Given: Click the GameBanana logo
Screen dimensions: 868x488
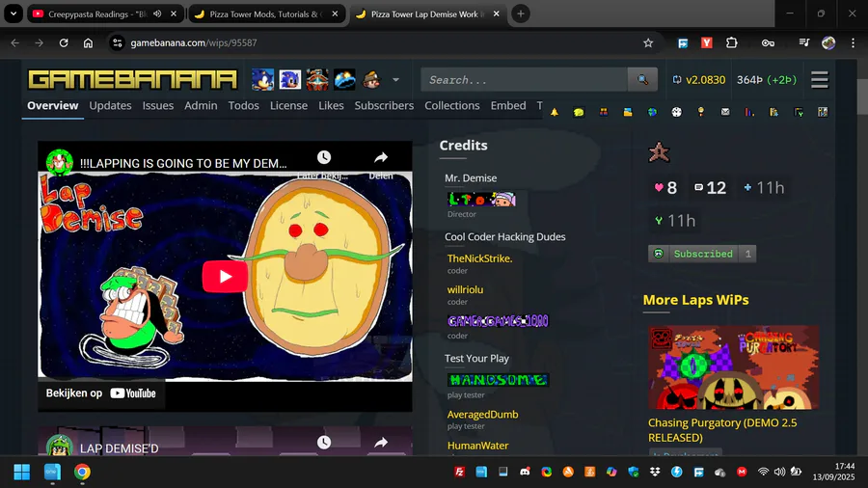Looking at the screenshot, I should 132,80.
